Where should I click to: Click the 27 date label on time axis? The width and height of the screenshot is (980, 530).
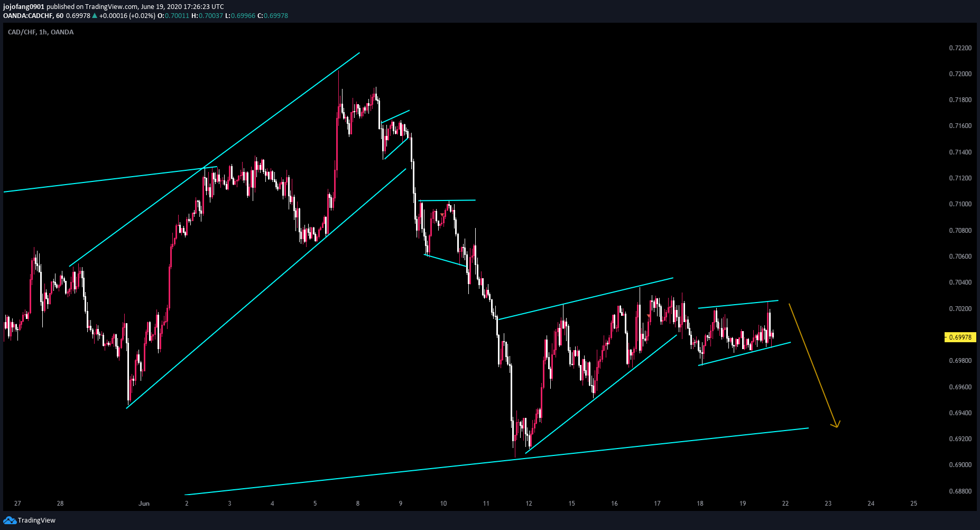click(17, 504)
